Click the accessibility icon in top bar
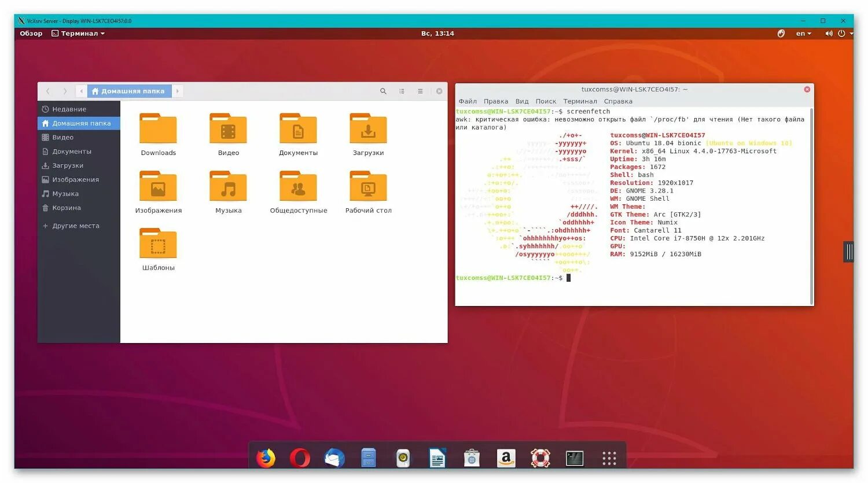Screen dimensions: 868x483 (781, 34)
